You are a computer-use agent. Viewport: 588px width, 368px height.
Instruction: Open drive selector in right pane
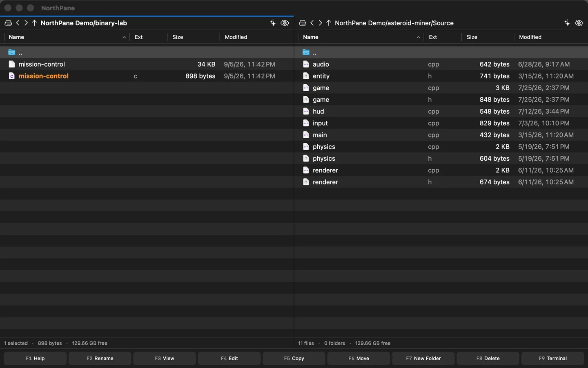pos(303,23)
